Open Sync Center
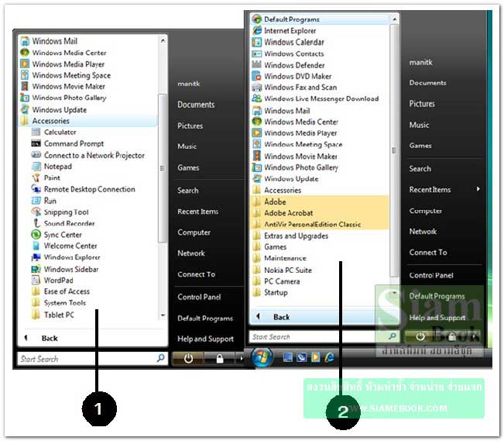 point(57,235)
